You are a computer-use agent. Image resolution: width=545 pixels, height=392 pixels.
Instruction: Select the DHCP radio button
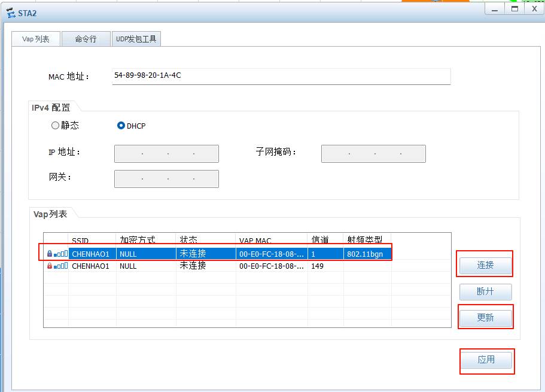coord(121,126)
